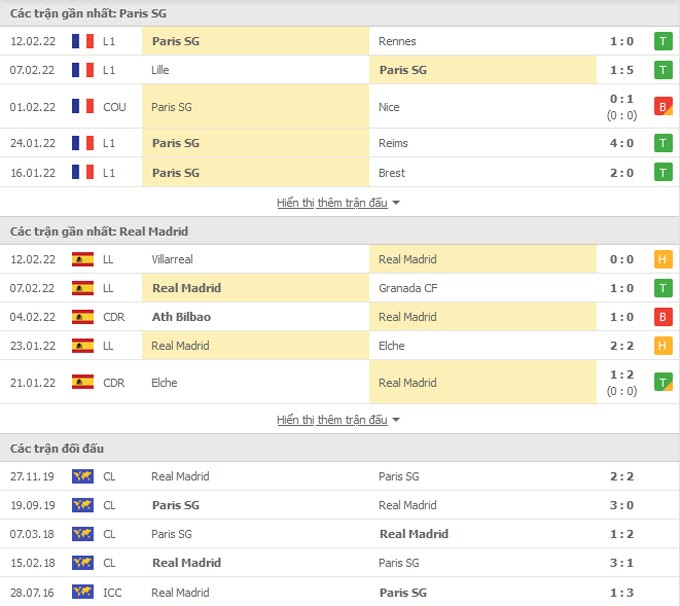680x606 pixels.
Task: Expand more Paris SG matches via Hiển thị thêm trận đấu
Action: [x=332, y=203]
